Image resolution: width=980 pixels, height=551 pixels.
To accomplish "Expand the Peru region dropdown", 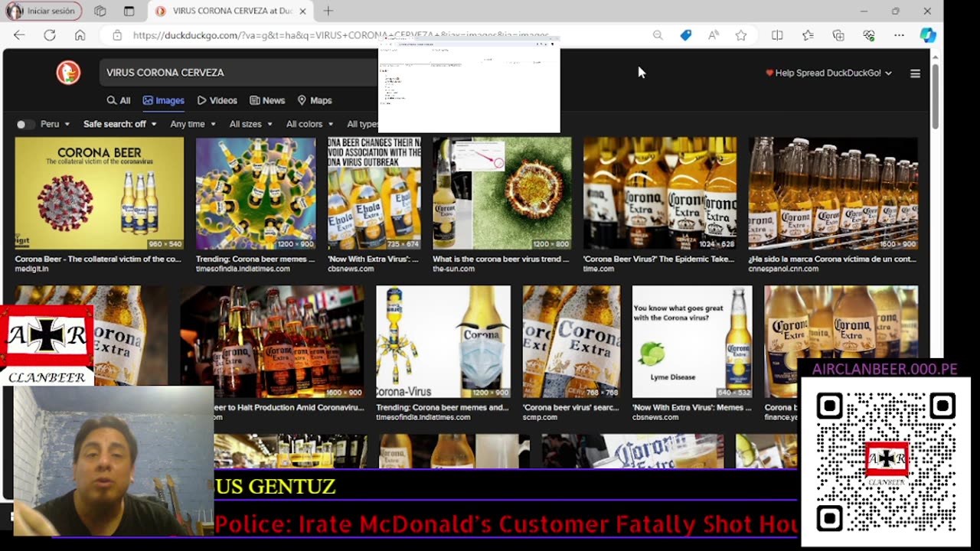I will pos(55,124).
